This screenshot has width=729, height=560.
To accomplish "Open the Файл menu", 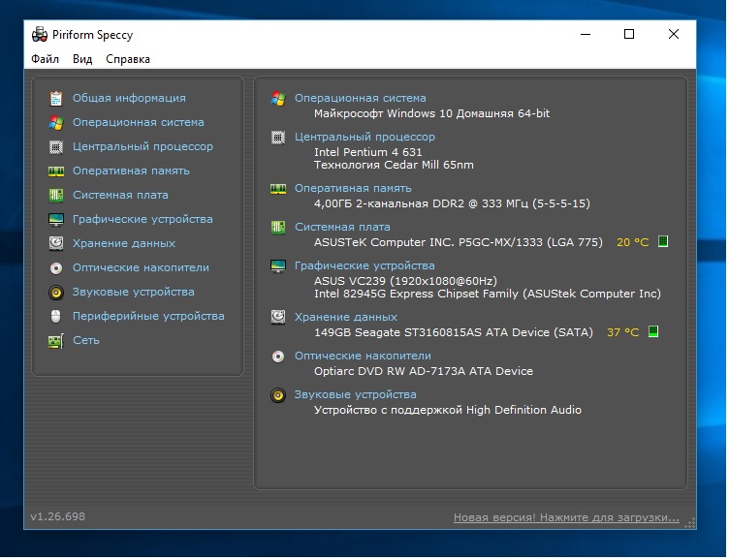I will 46,59.
